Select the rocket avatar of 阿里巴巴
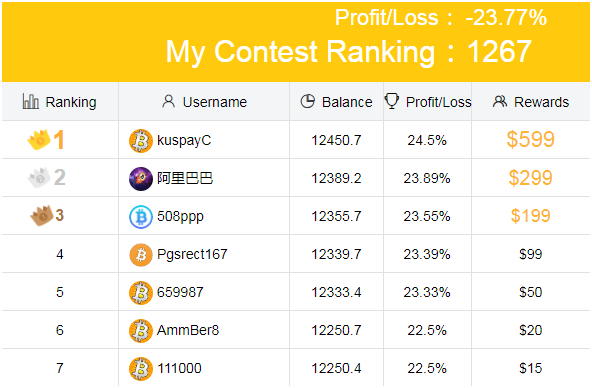This screenshot has height=388, width=592. pyautogui.click(x=141, y=179)
